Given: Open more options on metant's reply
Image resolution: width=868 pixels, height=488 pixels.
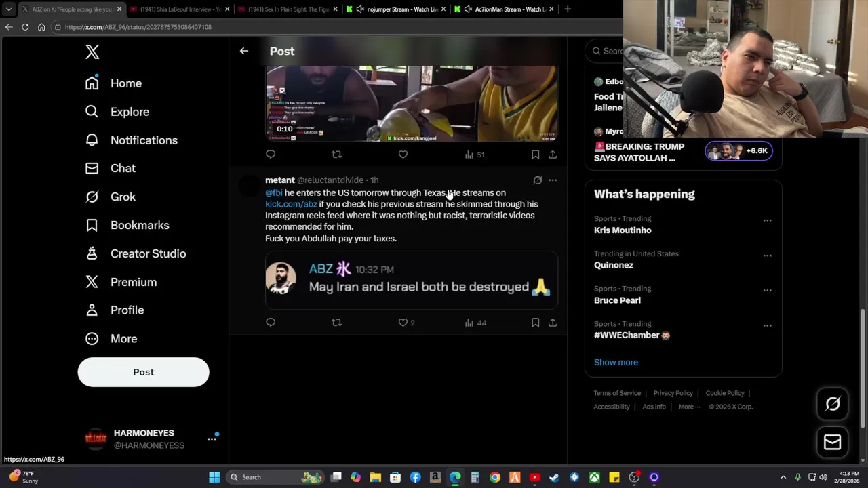Looking at the screenshot, I should click(553, 180).
